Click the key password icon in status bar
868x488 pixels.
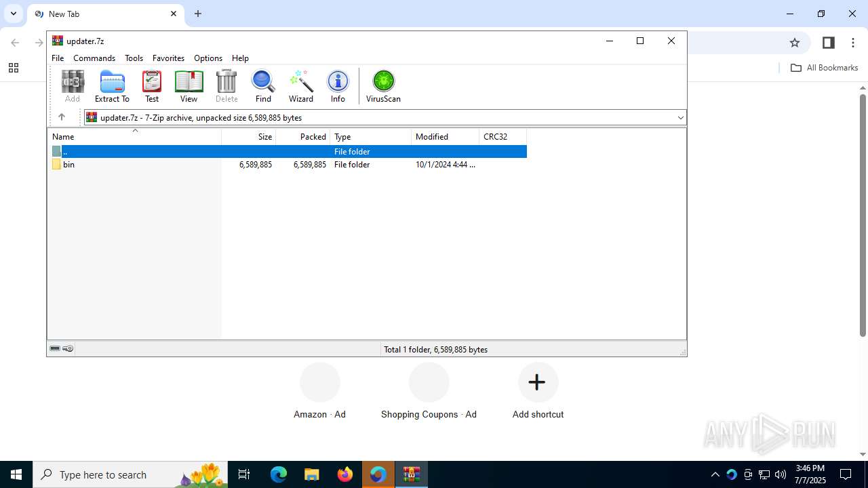(68, 348)
